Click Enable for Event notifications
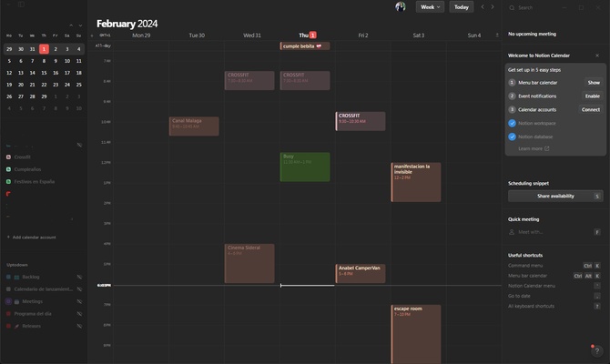Screen dimensions: 610x364 [593, 96]
